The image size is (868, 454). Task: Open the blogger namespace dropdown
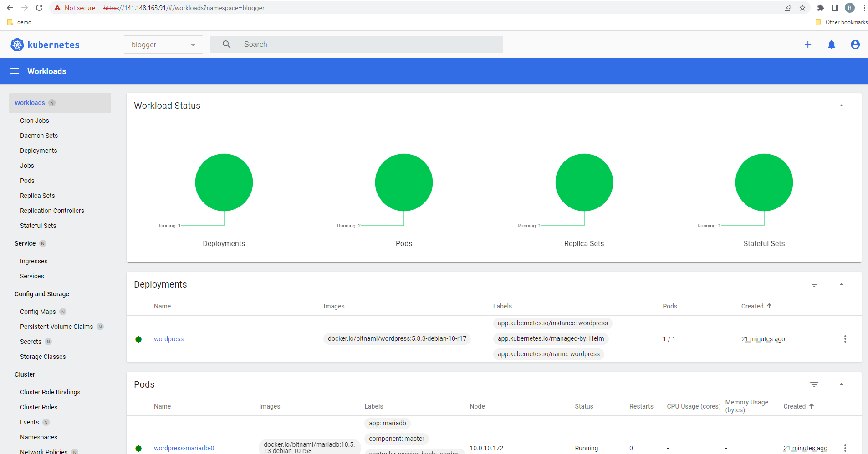(x=163, y=45)
